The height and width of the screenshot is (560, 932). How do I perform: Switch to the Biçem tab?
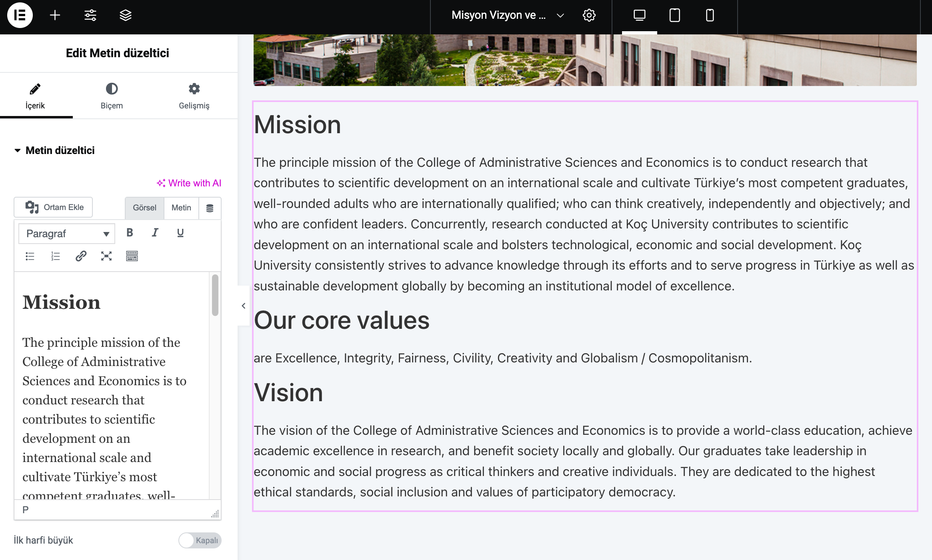pyautogui.click(x=112, y=96)
